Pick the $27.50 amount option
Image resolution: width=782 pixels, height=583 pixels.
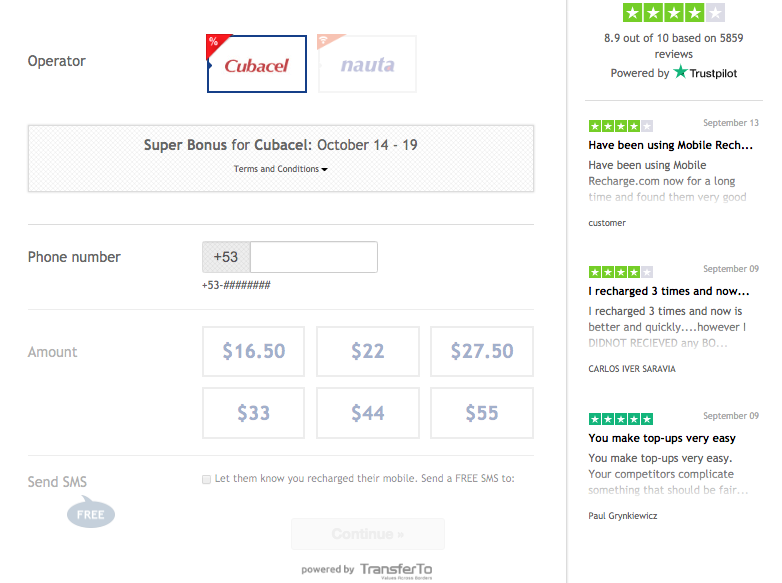coord(482,352)
